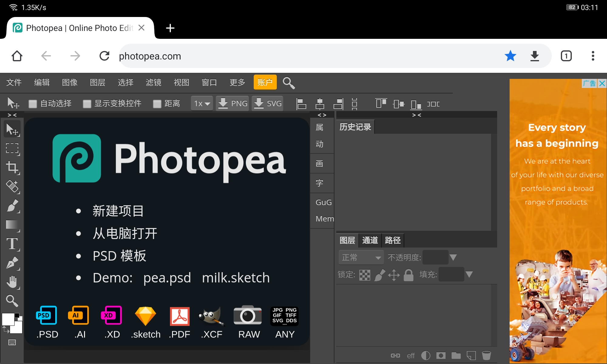607x364 pixels.
Task: Select the Move tool
Action: pos(12,129)
